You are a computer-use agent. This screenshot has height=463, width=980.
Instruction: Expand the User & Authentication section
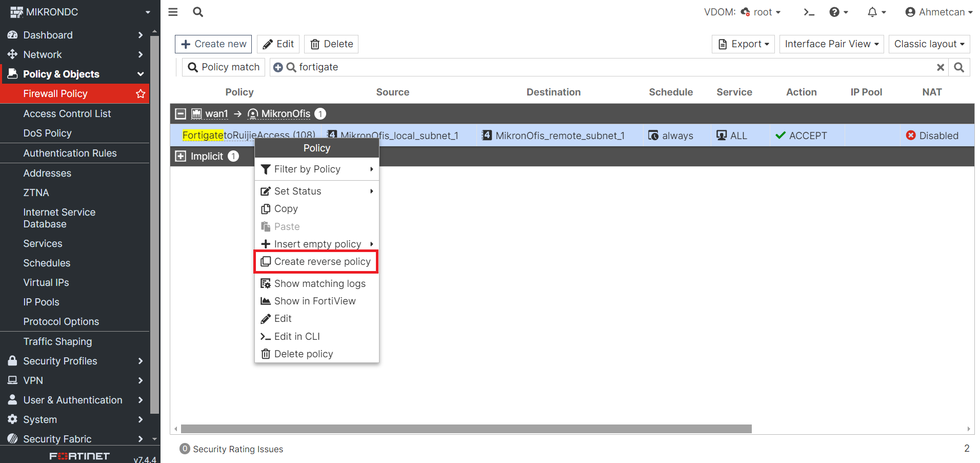point(141,400)
